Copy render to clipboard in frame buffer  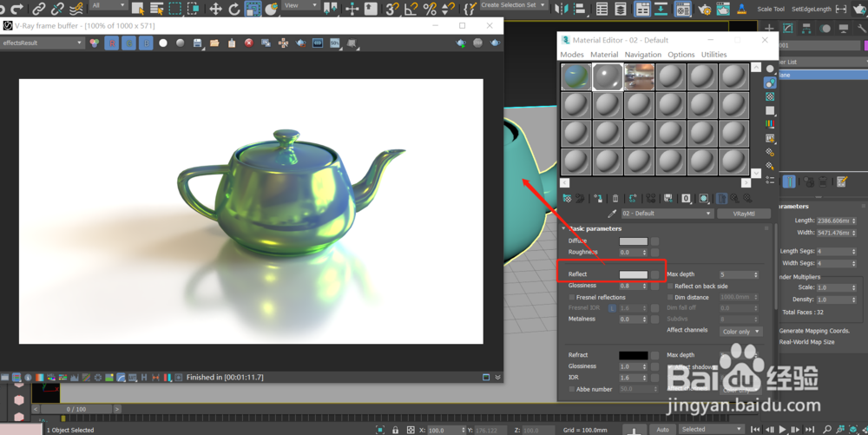(232, 43)
